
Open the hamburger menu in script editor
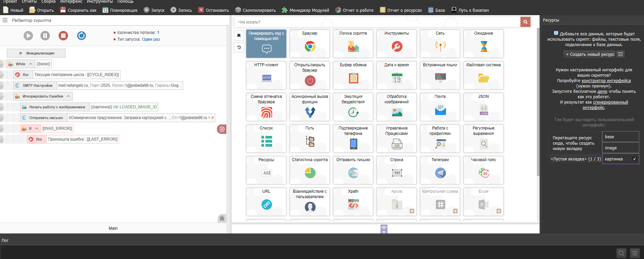5,20
